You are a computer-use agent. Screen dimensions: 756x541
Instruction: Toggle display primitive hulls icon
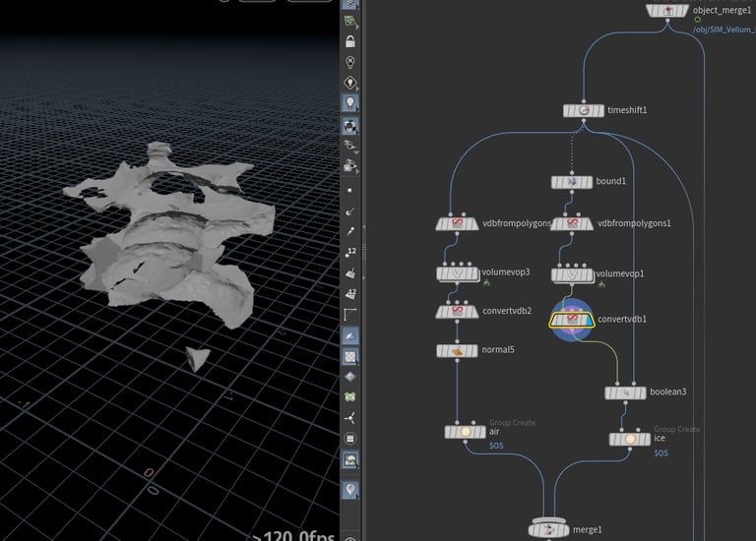(x=350, y=315)
